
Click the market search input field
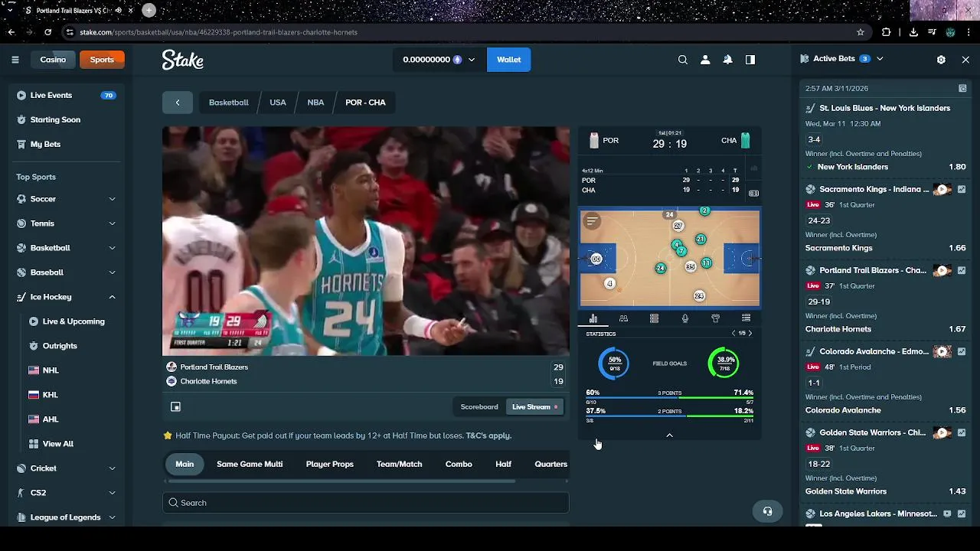365,503
